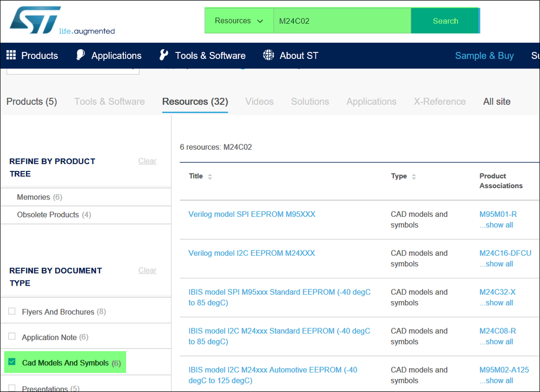Viewport: 540px width, 392px height.
Task: Select the Resources (32) tab
Action: (195, 102)
